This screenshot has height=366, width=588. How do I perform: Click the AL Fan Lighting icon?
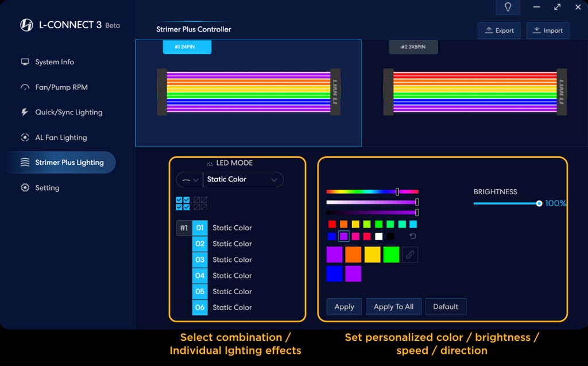(x=25, y=137)
